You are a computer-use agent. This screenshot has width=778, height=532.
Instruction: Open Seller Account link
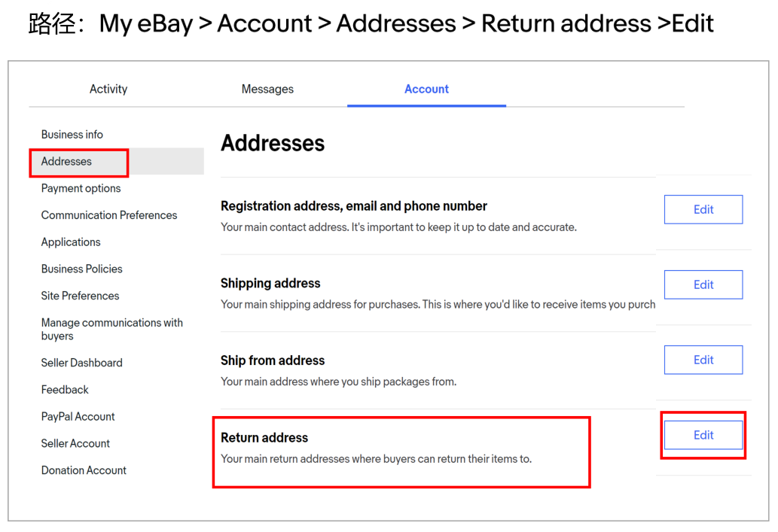click(75, 443)
